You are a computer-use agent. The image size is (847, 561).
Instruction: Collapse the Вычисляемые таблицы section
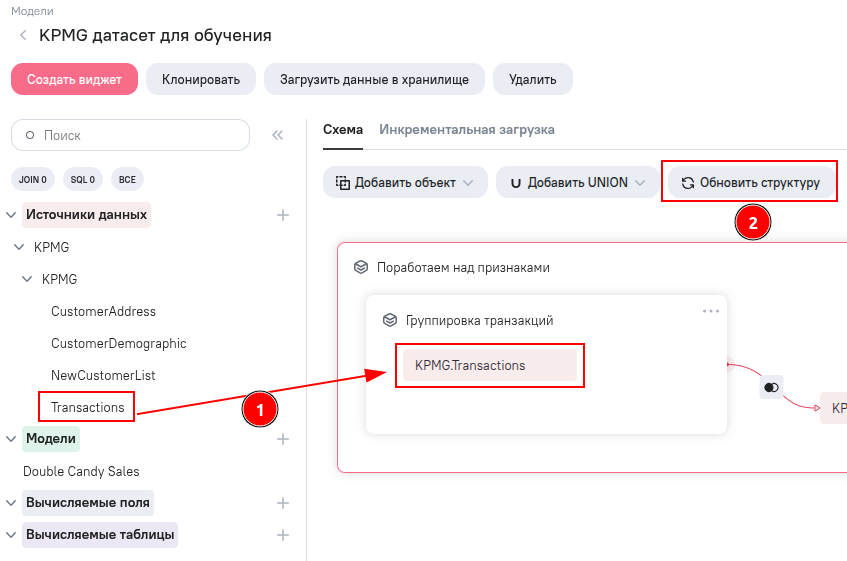tap(11, 535)
